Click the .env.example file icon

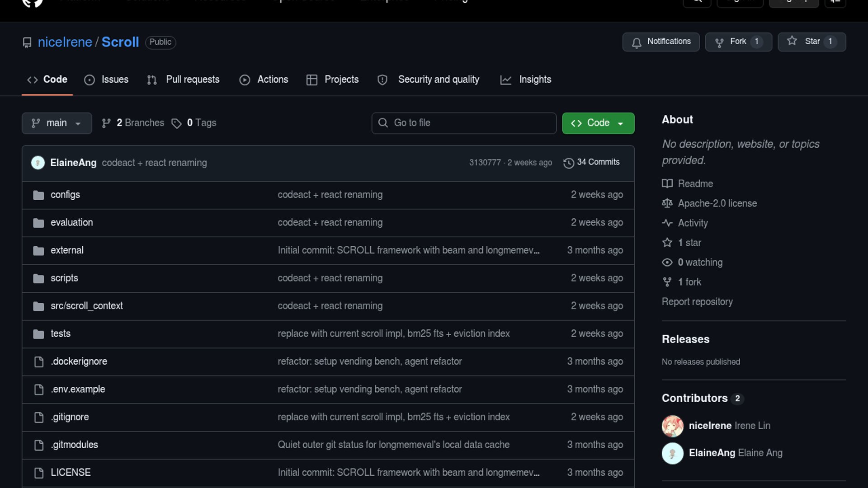39,389
